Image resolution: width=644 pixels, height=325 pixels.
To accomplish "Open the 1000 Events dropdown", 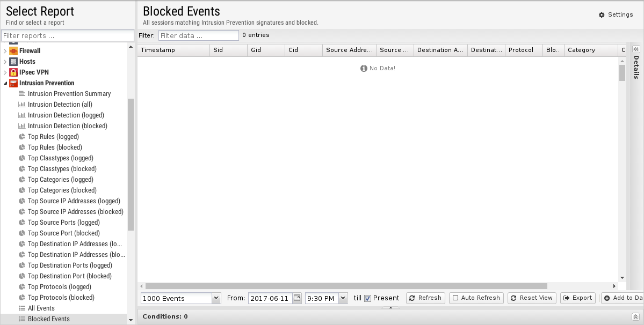I will click(x=216, y=298).
